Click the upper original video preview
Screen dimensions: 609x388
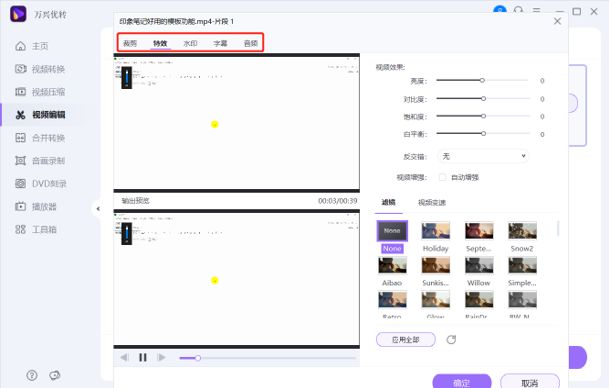pos(237,123)
